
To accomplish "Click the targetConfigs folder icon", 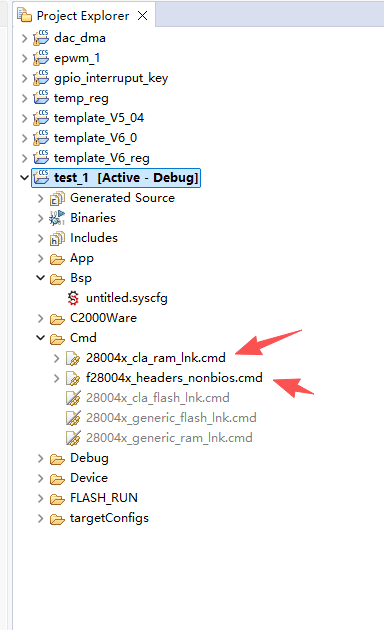I will coord(57,519).
